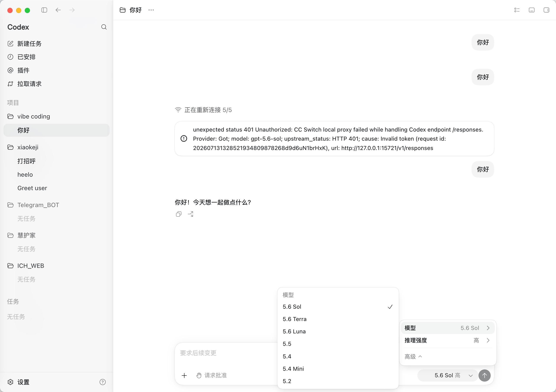Toggle the bottom panel icon
The image size is (556, 392).
pyautogui.click(x=531, y=10)
